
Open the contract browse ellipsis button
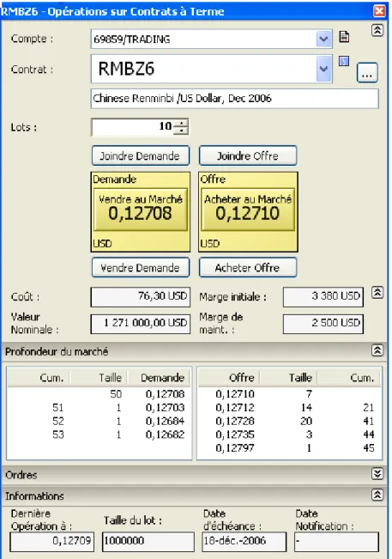[367, 73]
